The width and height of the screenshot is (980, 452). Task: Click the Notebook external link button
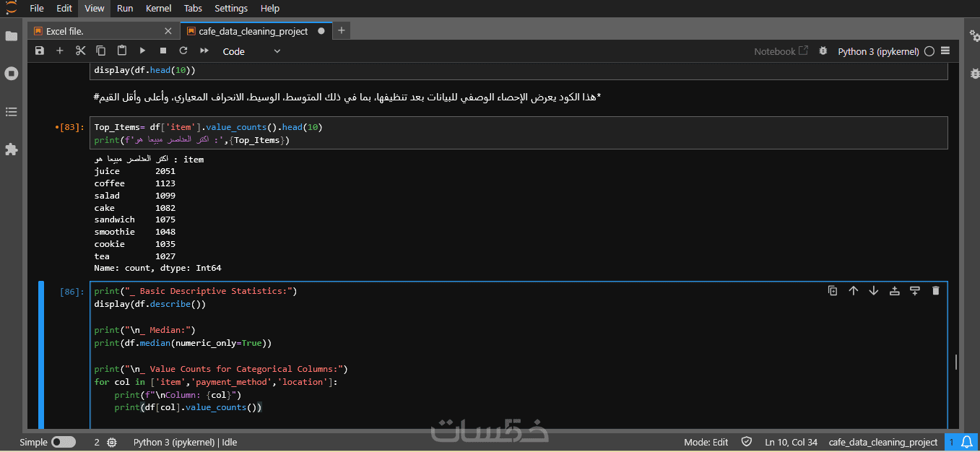point(781,51)
